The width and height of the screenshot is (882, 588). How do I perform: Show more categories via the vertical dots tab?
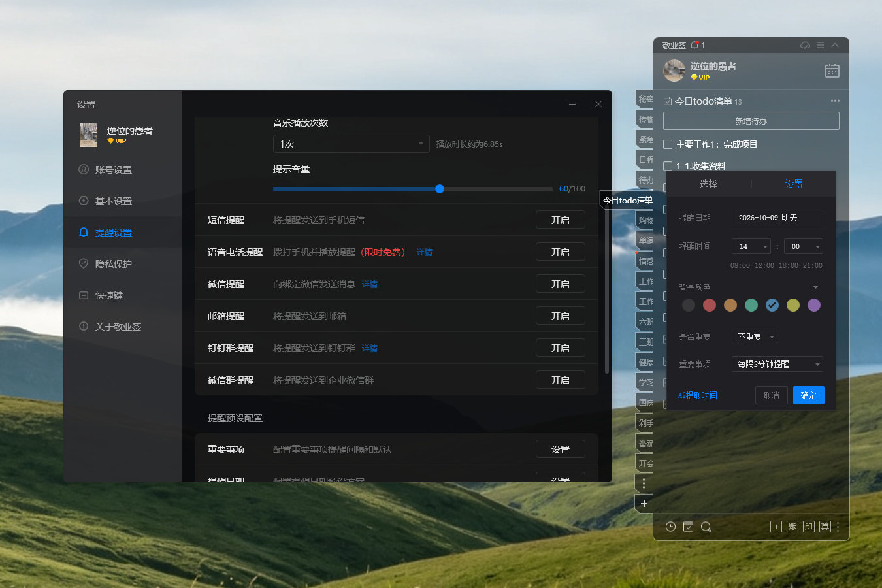(644, 483)
